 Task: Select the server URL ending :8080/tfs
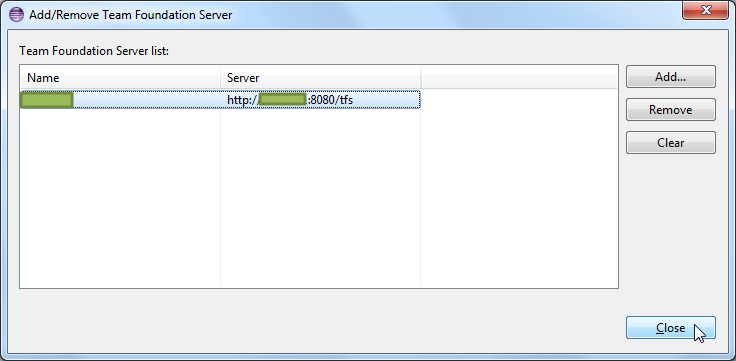290,100
